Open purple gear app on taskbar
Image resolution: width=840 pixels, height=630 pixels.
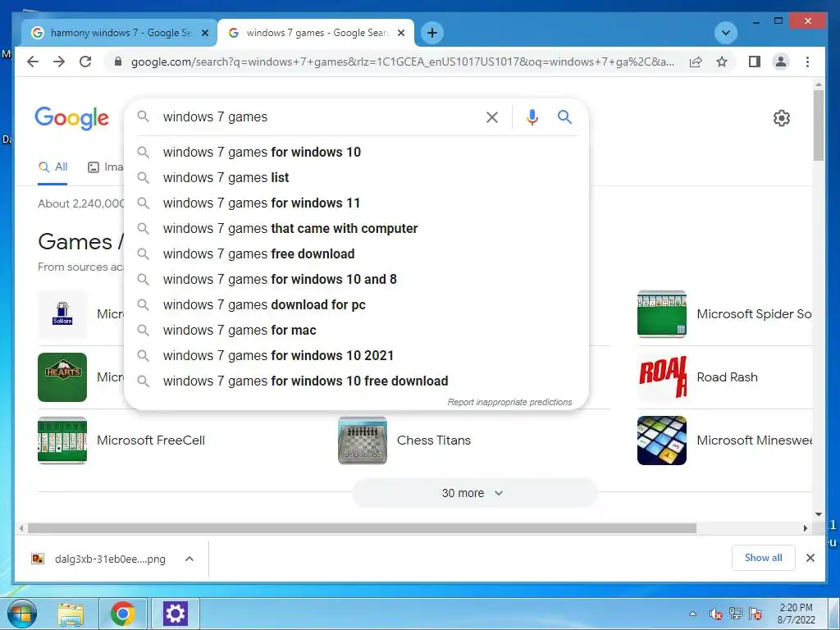pos(176,614)
